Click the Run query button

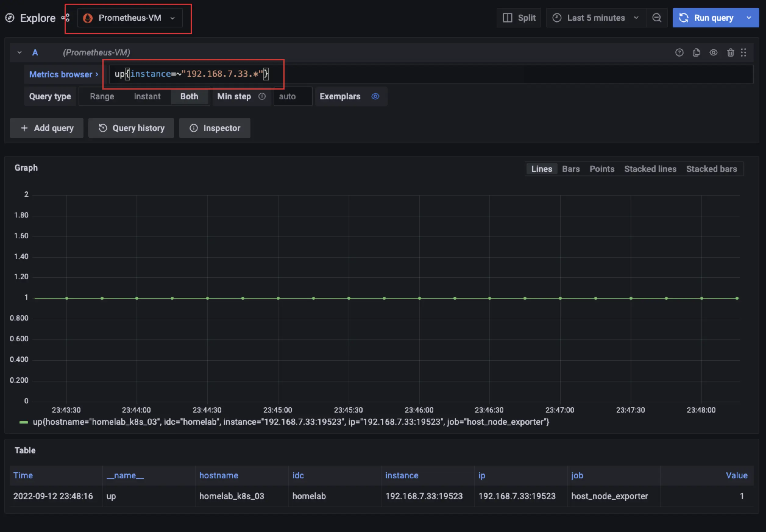pos(707,18)
